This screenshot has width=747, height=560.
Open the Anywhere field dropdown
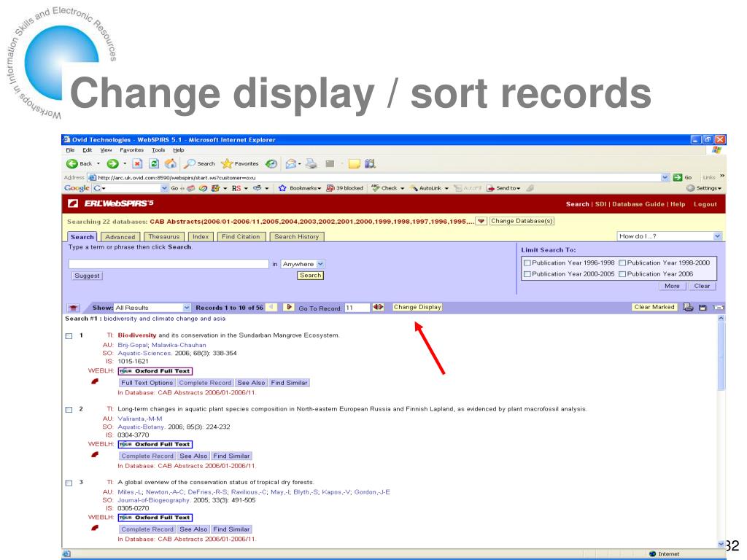click(321, 264)
